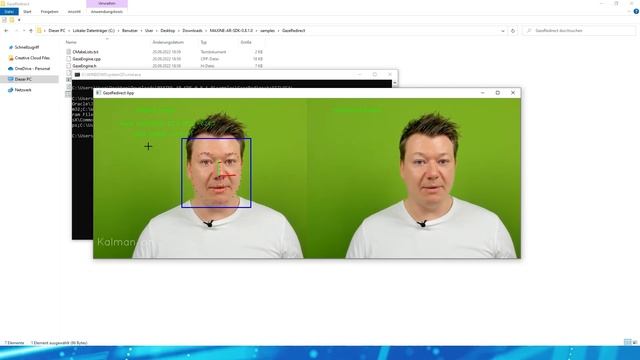Click the left input video preview

pyautogui.click(x=200, y=178)
